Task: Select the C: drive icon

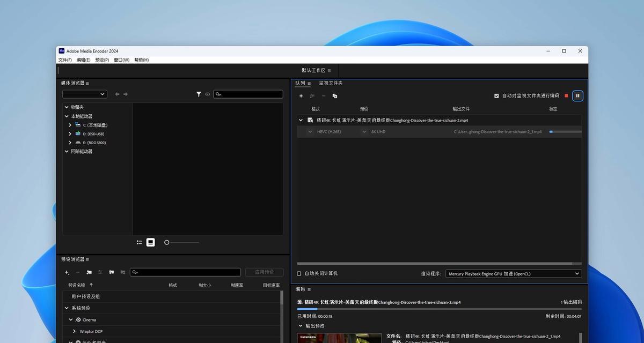Action: pos(78,125)
